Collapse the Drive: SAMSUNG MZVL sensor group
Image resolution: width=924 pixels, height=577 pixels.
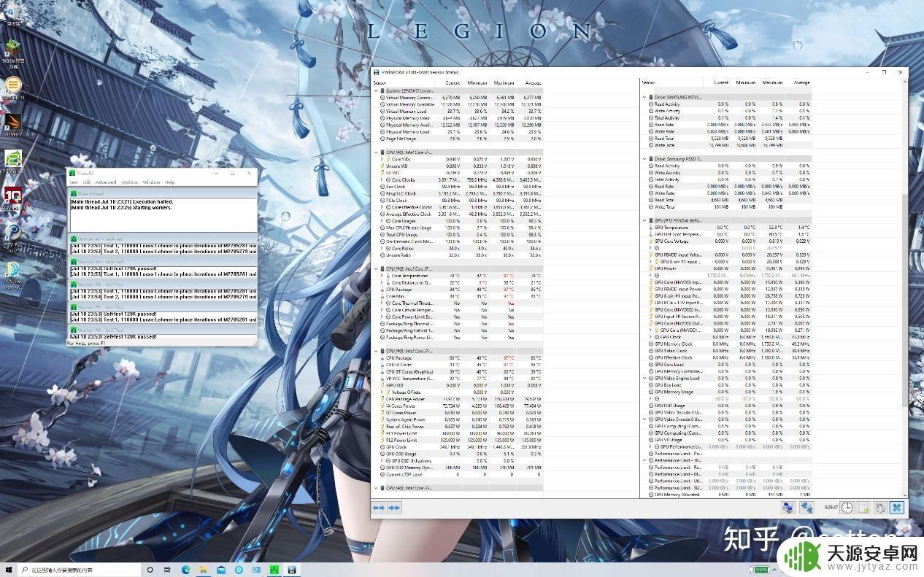pyautogui.click(x=644, y=97)
